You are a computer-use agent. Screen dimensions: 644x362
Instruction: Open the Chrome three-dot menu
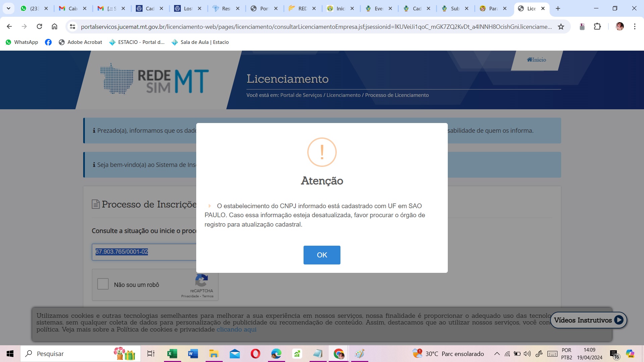point(635,26)
